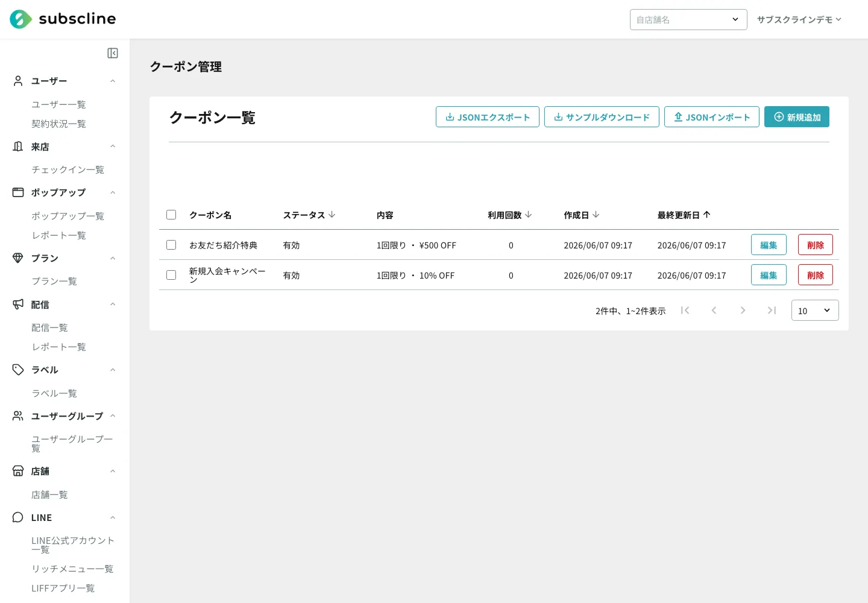Viewport: 868px width, 603px height.
Task: Go to next page arrow
Action: (x=743, y=311)
